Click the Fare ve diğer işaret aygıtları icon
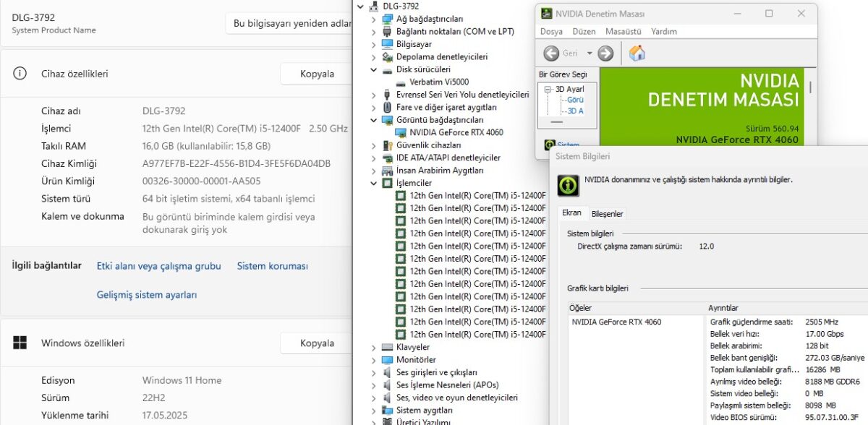The width and height of the screenshot is (868, 425). pyautogui.click(x=388, y=107)
